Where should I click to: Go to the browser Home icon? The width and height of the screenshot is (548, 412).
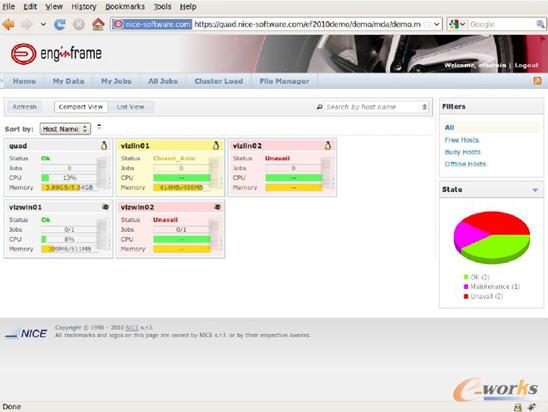coord(98,24)
